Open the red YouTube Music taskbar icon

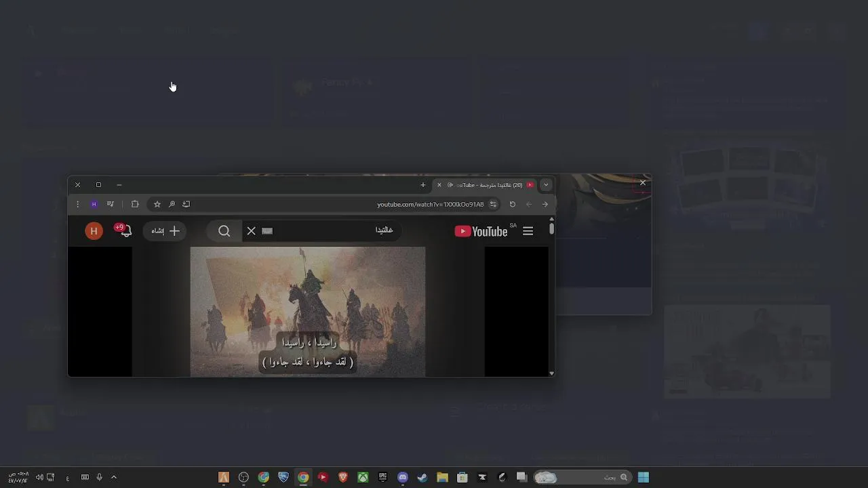[x=323, y=477]
